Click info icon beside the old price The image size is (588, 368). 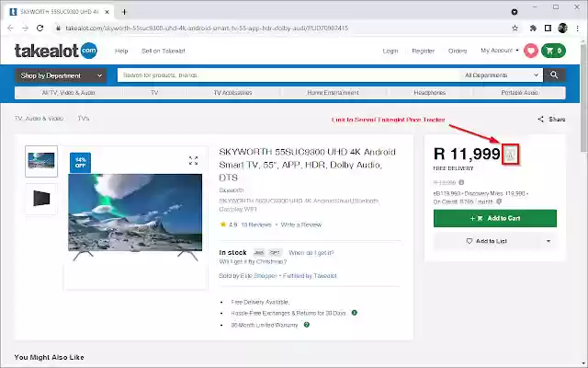point(461,182)
